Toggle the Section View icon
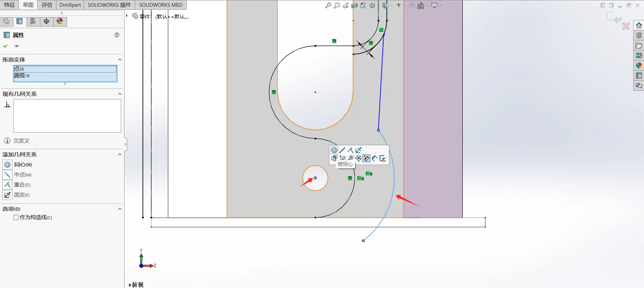The image size is (644, 288). tap(354, 5)
